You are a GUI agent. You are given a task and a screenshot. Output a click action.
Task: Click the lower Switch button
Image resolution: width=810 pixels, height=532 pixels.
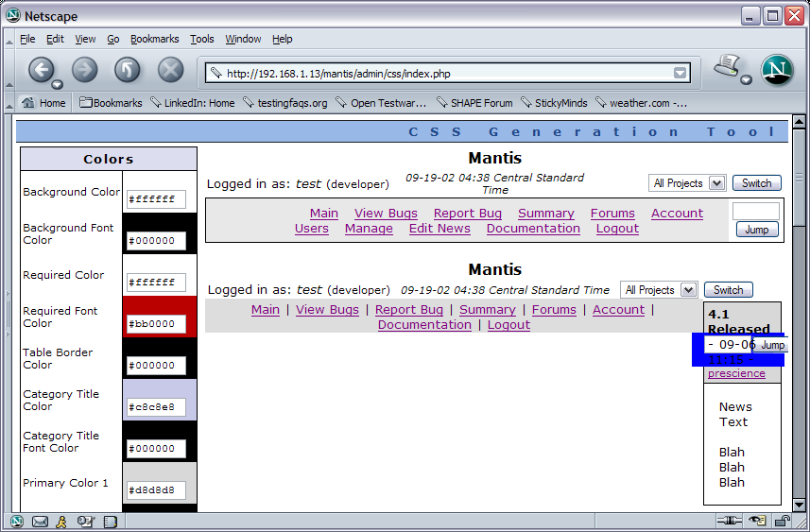(729, 290)
